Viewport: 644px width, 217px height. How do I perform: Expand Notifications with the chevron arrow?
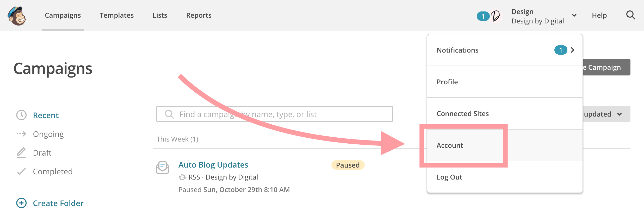(572, 50)
